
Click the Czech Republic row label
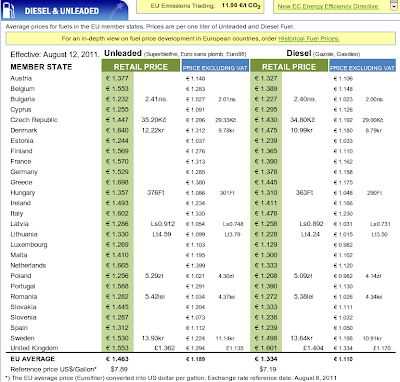(34, 120)
